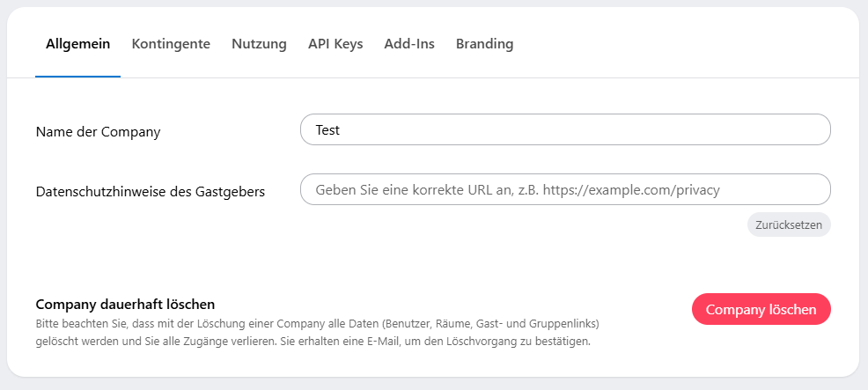Click the right end of the privacy URL field
This screenshot has width=868, height=390.
[x=810, y=189]
